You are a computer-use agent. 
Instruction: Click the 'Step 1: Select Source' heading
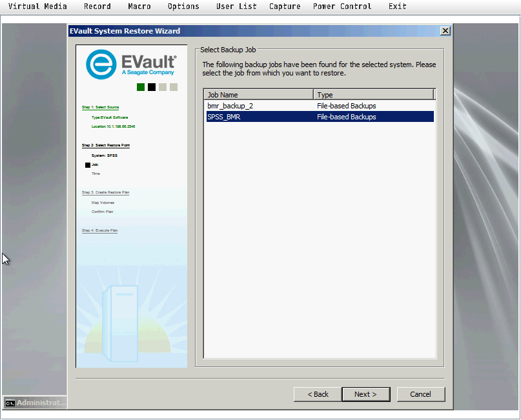100,107
